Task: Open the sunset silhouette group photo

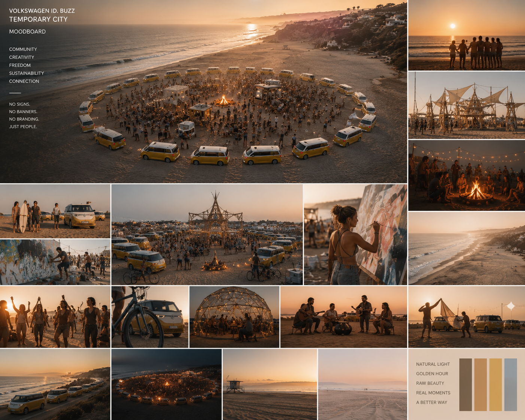Action: pyautogui.click(x=467, y=35)
